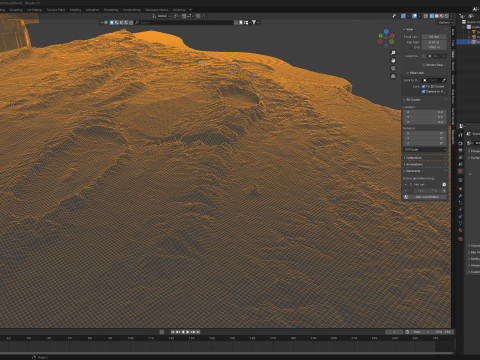This screenshot has width=480, height=360.
Task: Open the XYZ Euler rotation mode dropdown
Action: pos(425,149)
